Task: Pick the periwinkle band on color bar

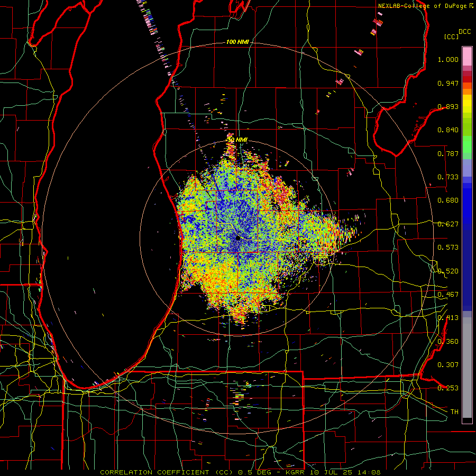Action: (467, 168)
